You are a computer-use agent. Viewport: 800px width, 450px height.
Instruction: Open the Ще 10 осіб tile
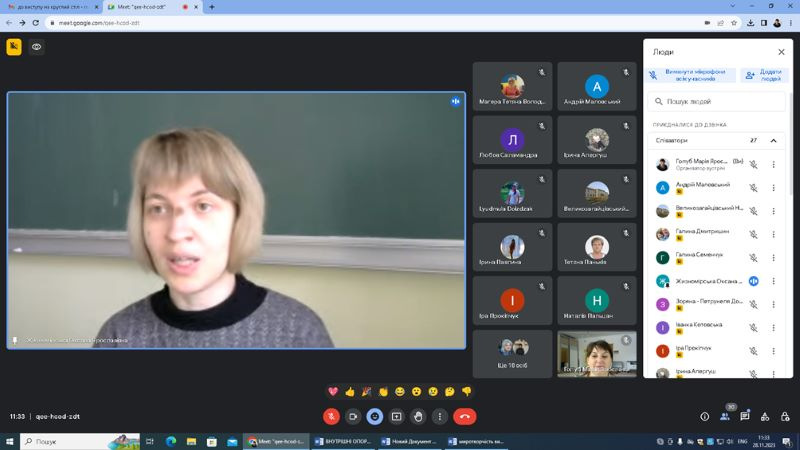tap(512, 354)
